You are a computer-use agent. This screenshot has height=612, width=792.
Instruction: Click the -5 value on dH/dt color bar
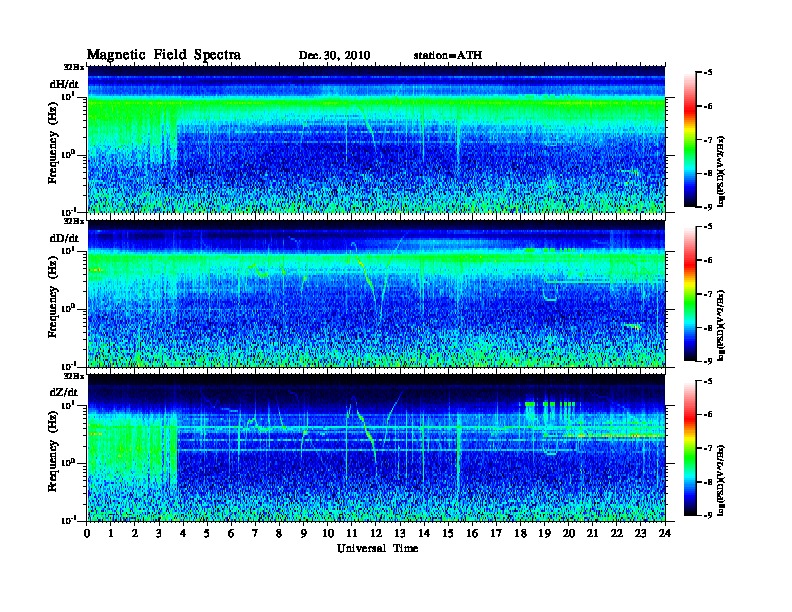[708, 72]
